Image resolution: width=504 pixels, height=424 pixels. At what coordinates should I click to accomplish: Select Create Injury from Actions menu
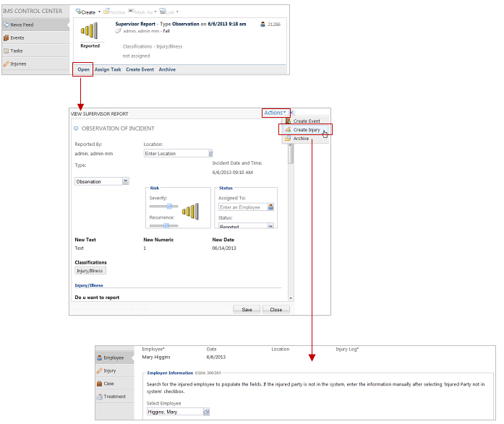click(x=306, y=130)
